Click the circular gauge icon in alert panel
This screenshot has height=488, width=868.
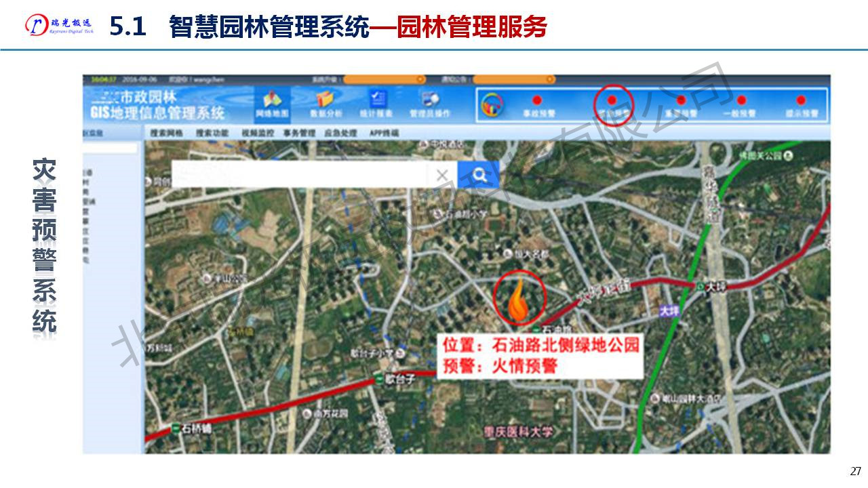[492, 104]
